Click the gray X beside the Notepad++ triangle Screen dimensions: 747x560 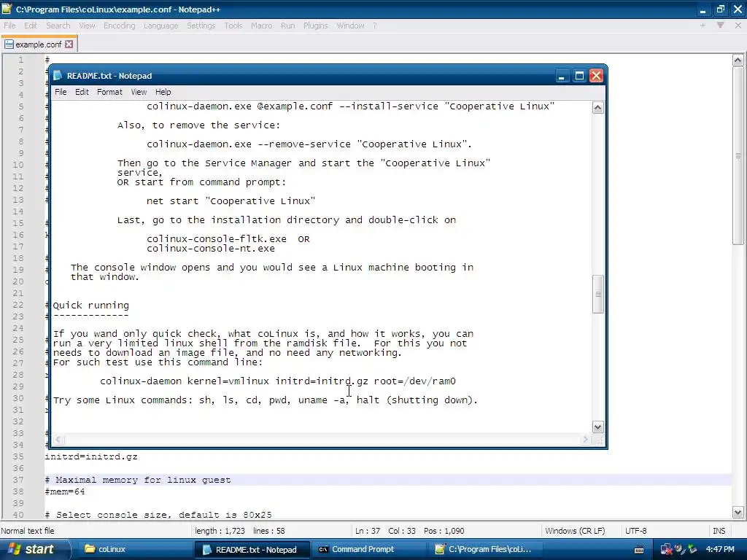(x=738, y=26)
